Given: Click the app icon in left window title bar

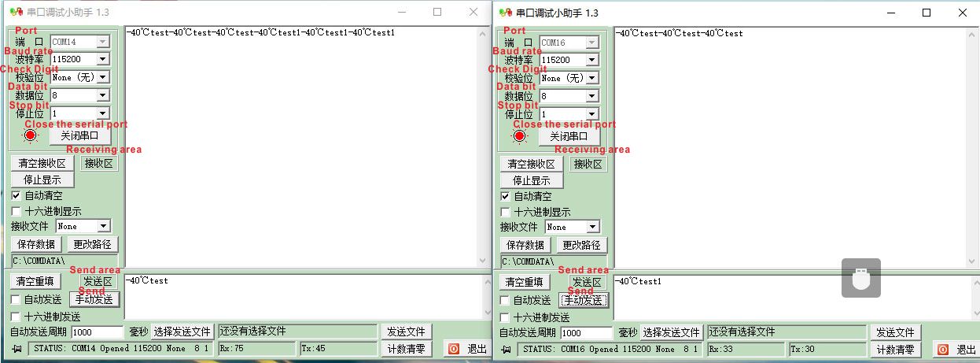Looking at the screenshot, I should [16, 13].
